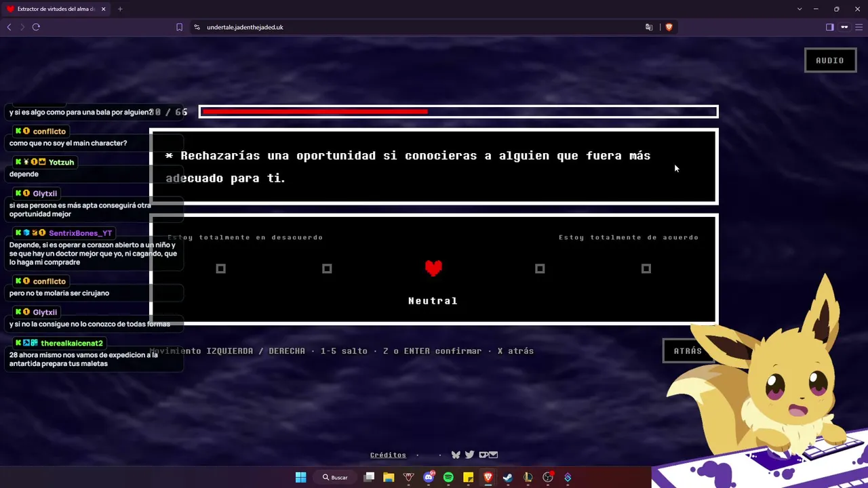Open the Twitter bird link in footer

(469, 455)
